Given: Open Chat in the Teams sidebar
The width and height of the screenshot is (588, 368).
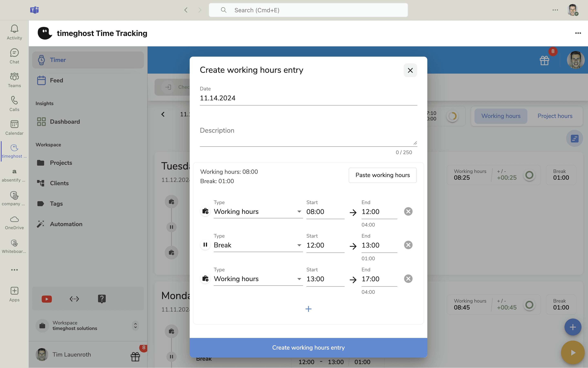Looking at the screenshot, I should [x=14, y=56].
